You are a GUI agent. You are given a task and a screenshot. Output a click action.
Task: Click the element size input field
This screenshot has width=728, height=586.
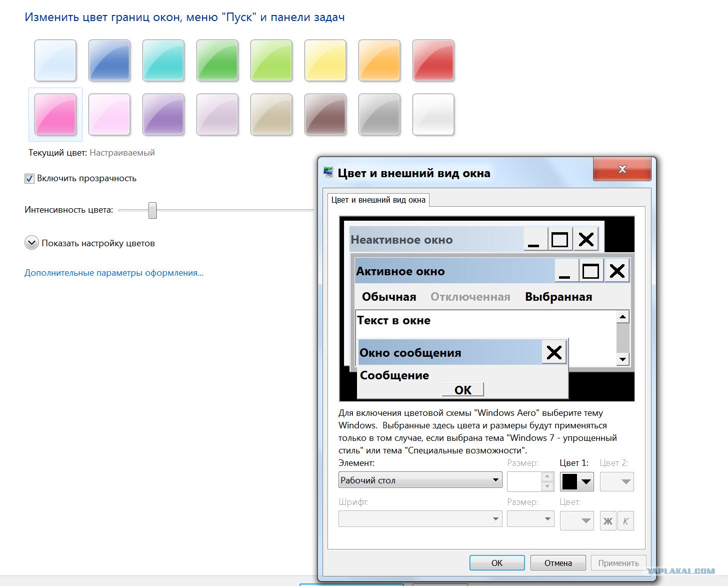[x=524, y=482]
